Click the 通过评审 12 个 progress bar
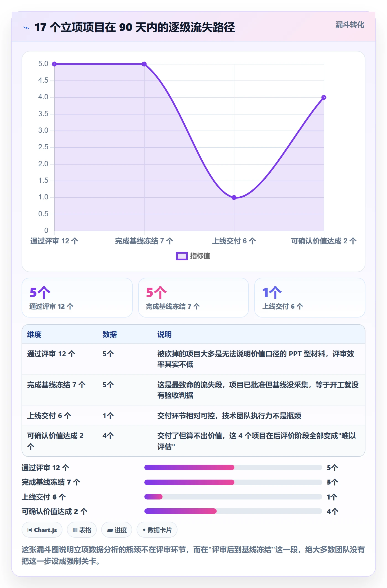The height and width of the screenshot is (588, 387). click(233, 467)
